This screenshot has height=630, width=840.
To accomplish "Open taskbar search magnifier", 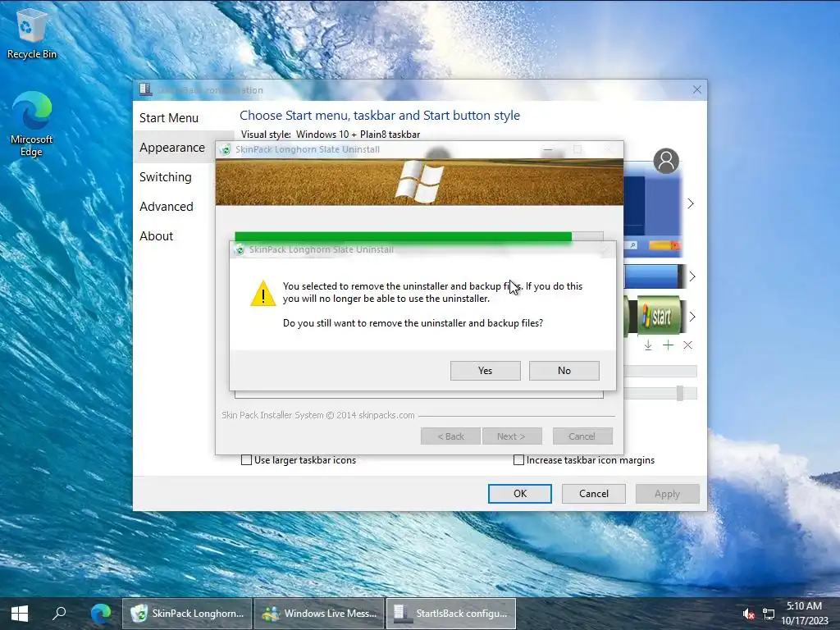I will [59, 614].
